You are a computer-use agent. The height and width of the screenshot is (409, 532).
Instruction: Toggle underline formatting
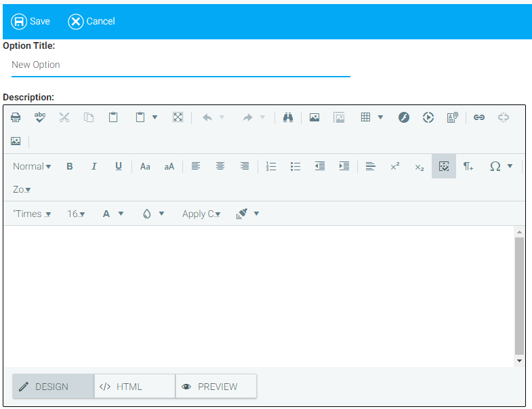point(119,166)
